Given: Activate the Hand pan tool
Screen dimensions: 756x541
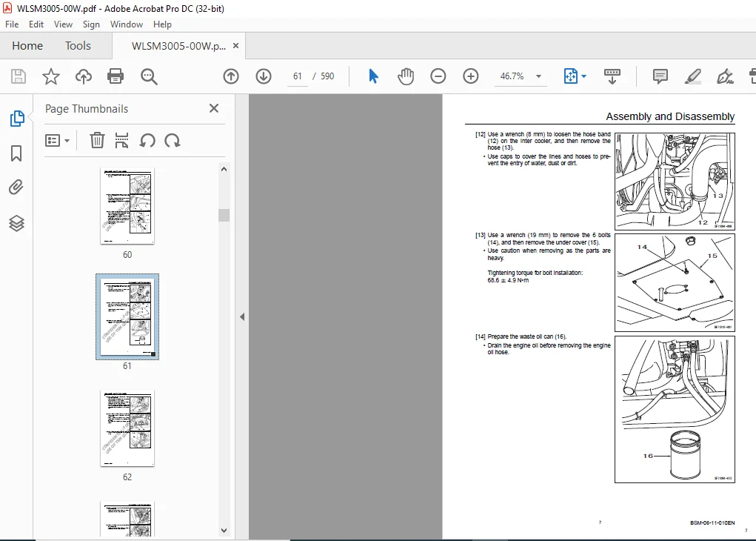Looking at the screenshot, I should click(x=406, y=76).
